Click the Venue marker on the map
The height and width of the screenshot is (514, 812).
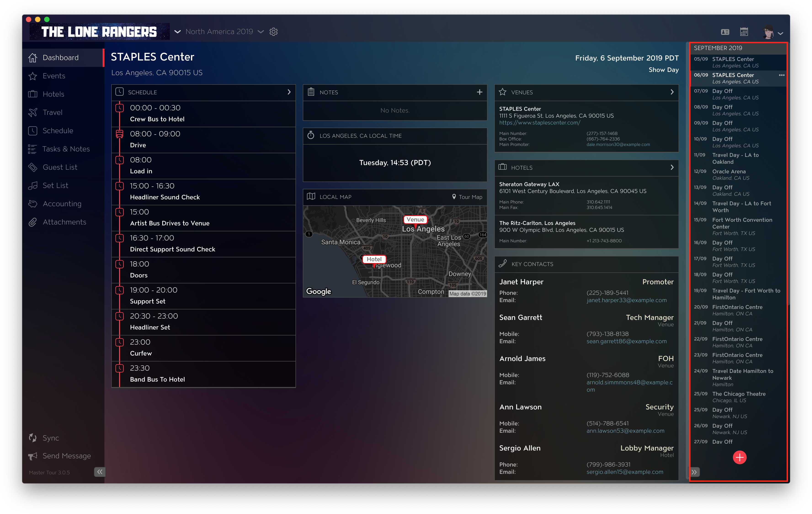(415, 220)
